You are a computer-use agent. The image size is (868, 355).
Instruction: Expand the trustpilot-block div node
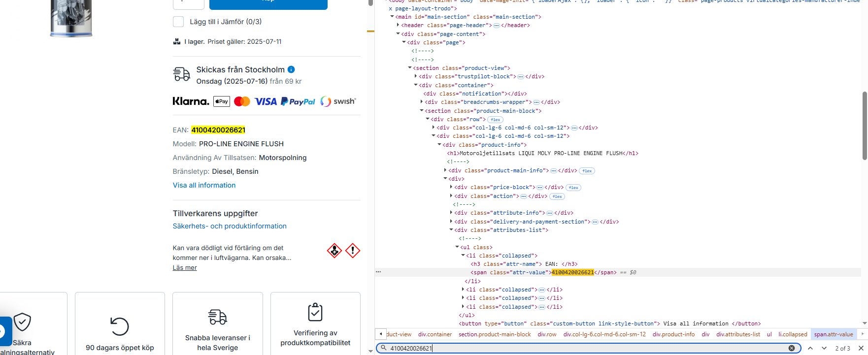[x=416, y=76]
